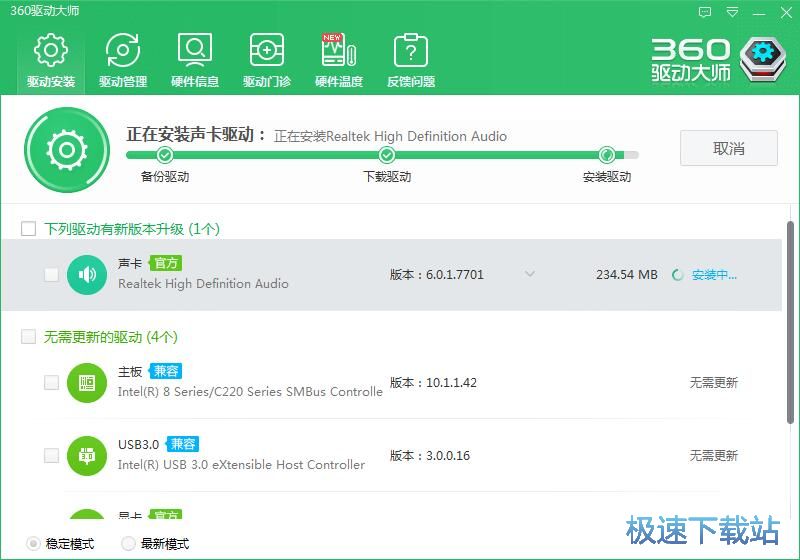The height and width of the screenshot is (560, 800).
Task: Click 下列驱动有新版本升级 (1个) heading
Action: tap(132, 229)
